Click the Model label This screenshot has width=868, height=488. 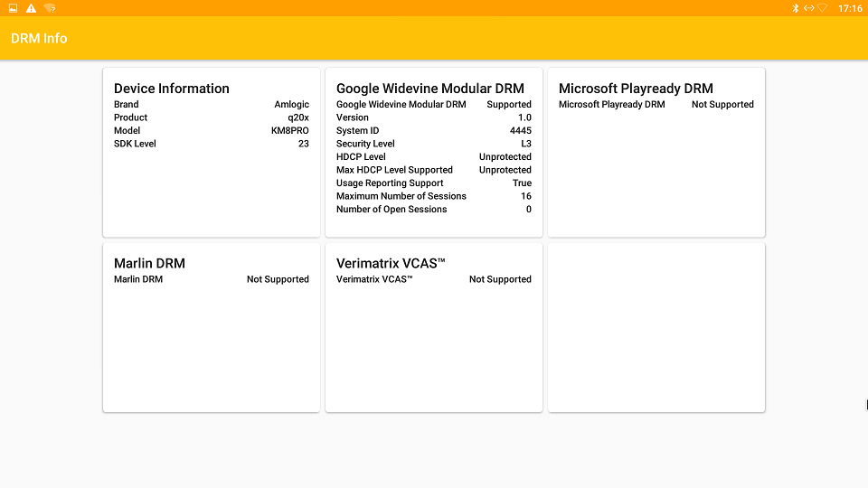127,130
